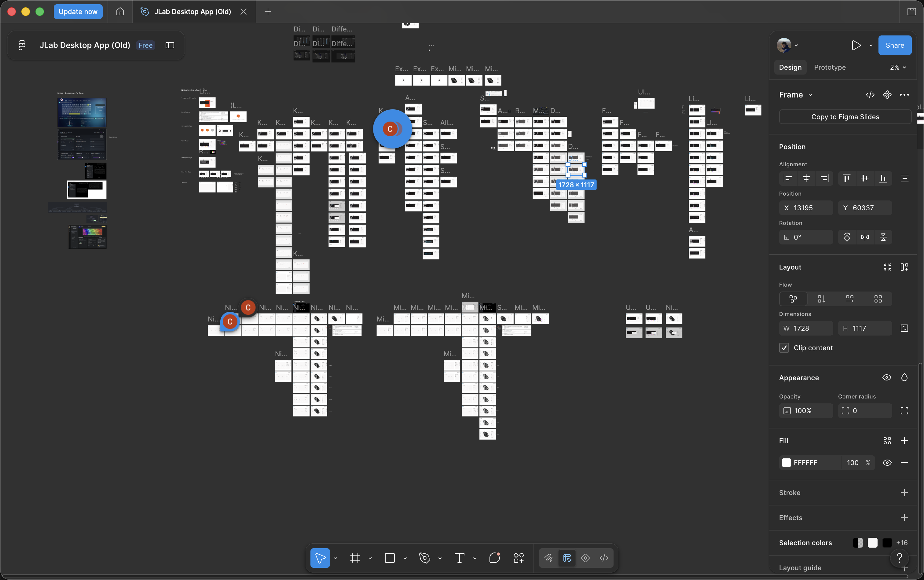The width and height of the screenshot is (924, 580).
Task: Select the Design tab
Action: [790, 68]
